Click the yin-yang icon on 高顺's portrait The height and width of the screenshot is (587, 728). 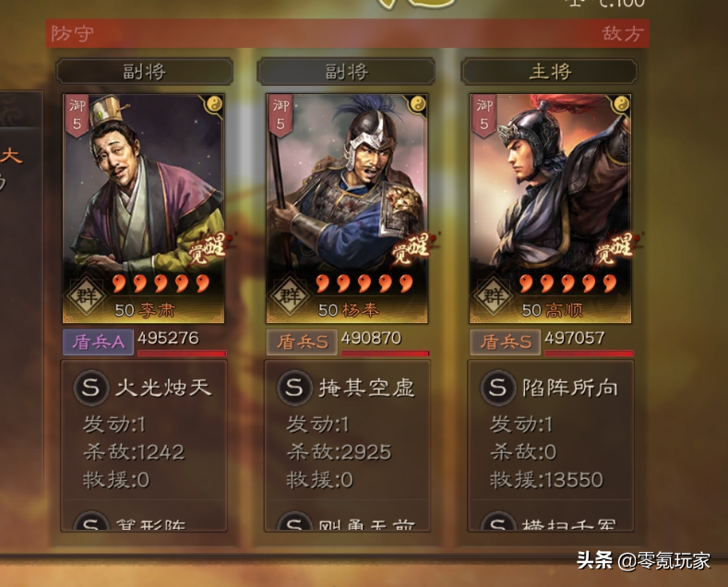(x=621, y=104)
